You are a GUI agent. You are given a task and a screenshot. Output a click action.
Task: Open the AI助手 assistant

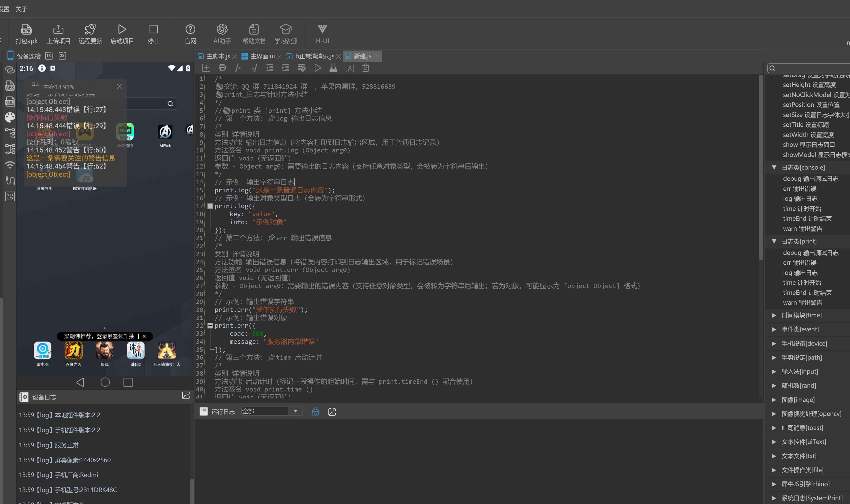click(x=222, y=34)
